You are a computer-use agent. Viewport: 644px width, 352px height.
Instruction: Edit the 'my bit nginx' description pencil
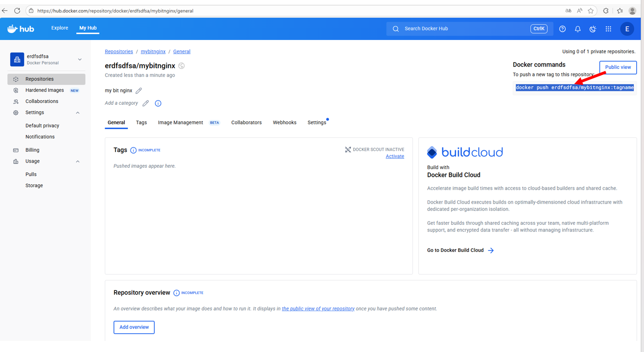pos(139,91)
